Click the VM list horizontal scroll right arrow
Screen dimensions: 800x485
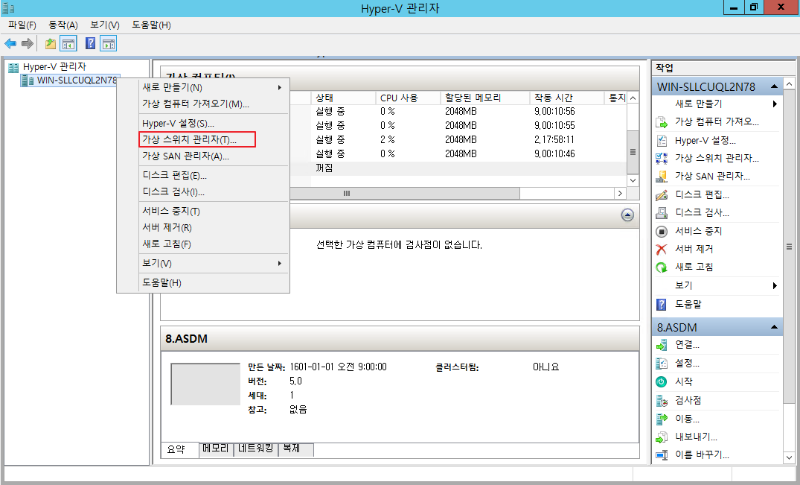tap(620, 193)
